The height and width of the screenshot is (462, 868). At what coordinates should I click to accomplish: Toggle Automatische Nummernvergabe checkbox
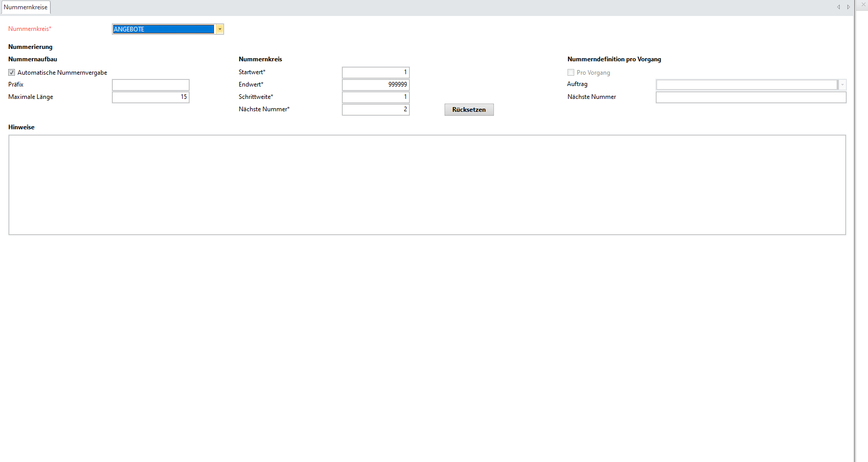12,73
